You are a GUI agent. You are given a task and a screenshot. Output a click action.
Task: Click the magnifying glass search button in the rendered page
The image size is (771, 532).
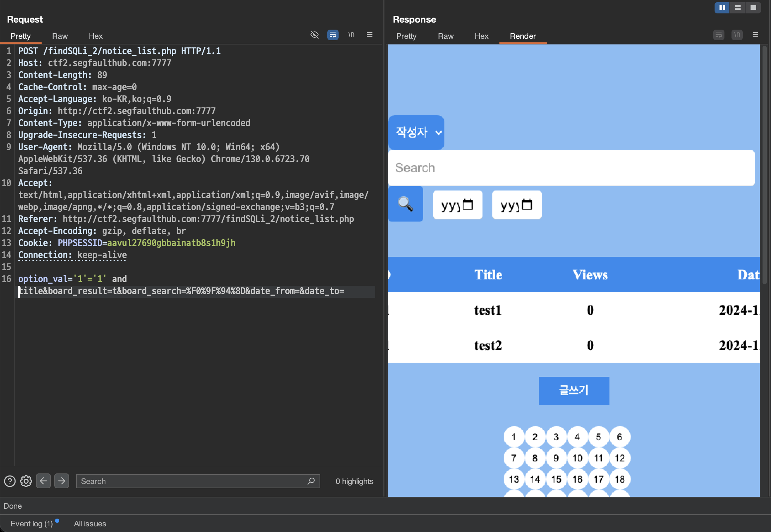406,204
